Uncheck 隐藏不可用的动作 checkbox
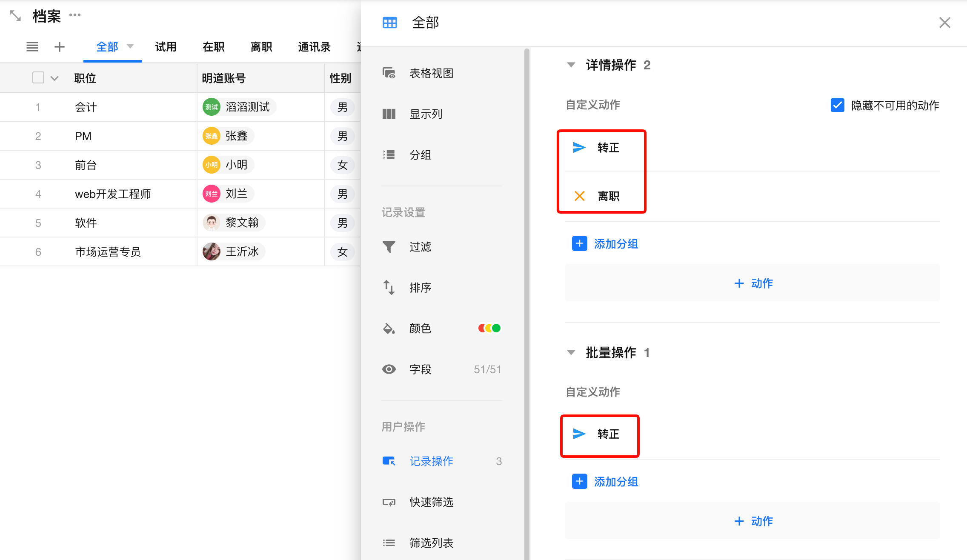Image resolution: width=967 pixels, height=560 pixels. 838,105
